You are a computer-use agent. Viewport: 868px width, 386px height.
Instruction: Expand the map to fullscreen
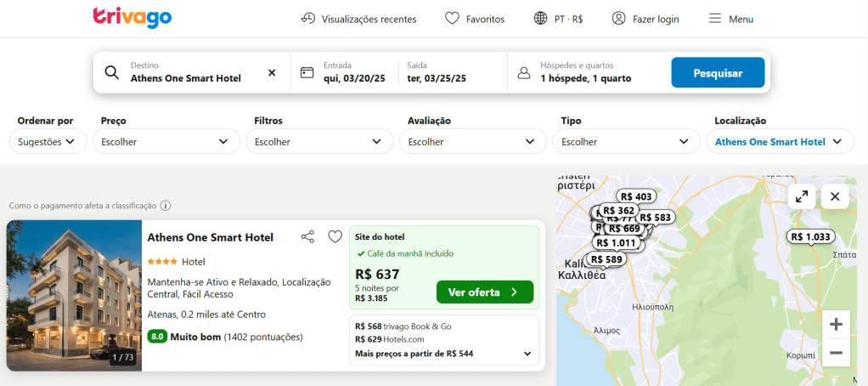801,196
